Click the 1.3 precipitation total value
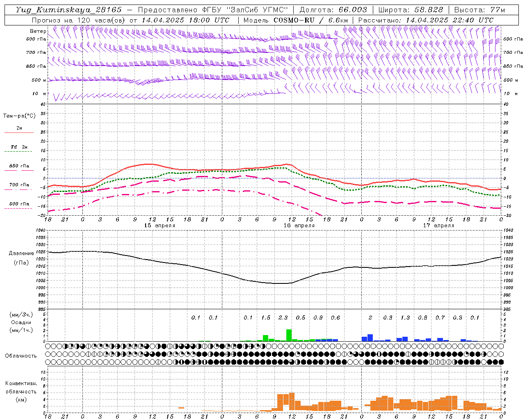The height and width of the screenshot is (420, 525). [405, 317]
